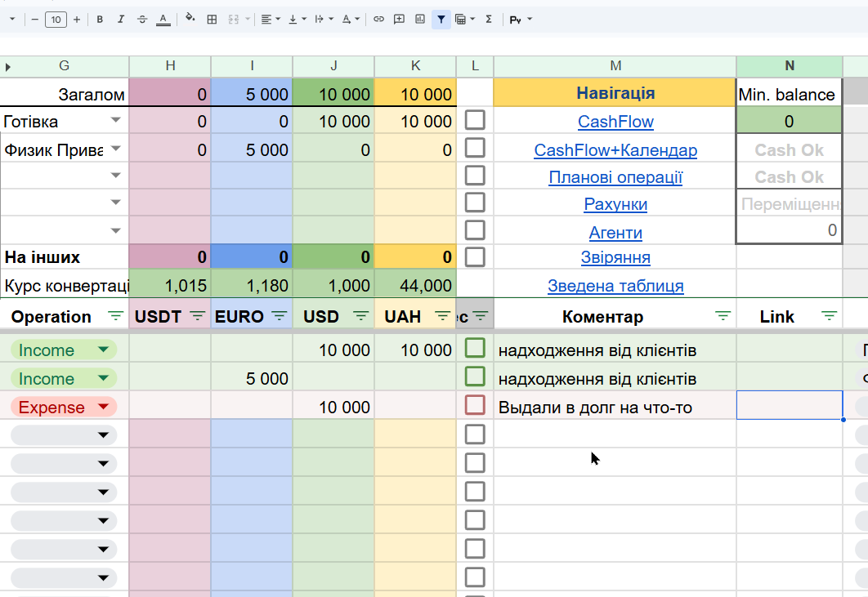Open borders tool
Viewport: 868px width, 597px height.
point(212,20)
